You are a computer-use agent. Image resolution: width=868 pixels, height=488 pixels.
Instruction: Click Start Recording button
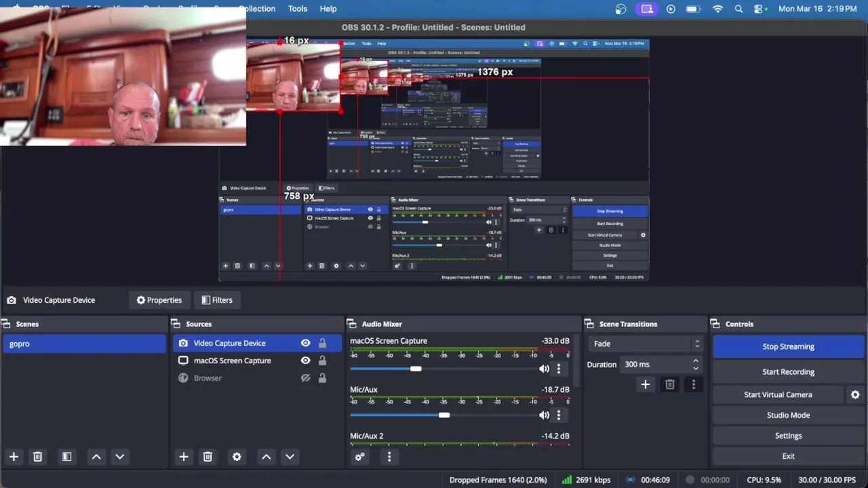(x=788, y=371)
